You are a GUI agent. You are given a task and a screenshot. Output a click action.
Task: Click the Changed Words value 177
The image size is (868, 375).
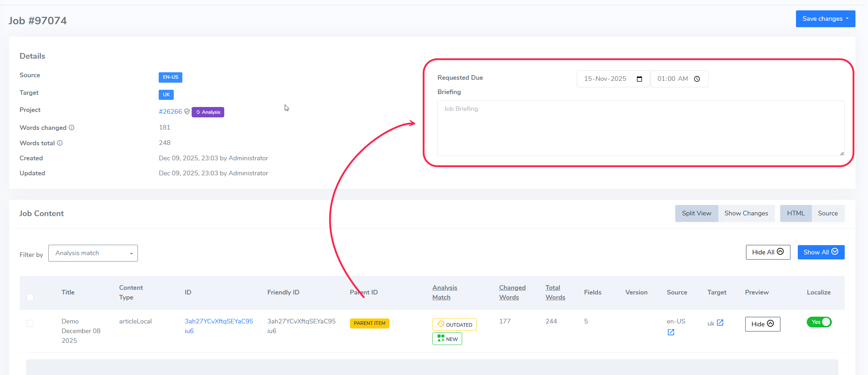click(x=505, y=321)
